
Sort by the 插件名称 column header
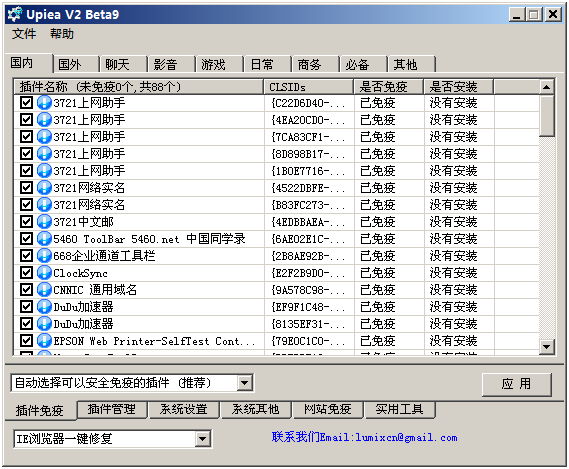[139, 87]
